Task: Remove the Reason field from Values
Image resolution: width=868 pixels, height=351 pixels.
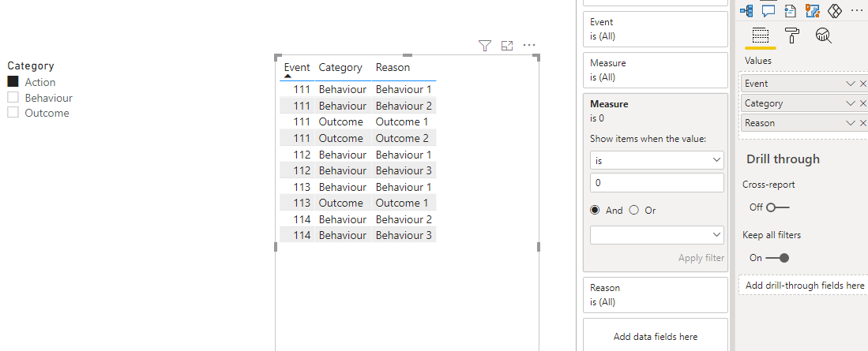Action: (863, 123)
